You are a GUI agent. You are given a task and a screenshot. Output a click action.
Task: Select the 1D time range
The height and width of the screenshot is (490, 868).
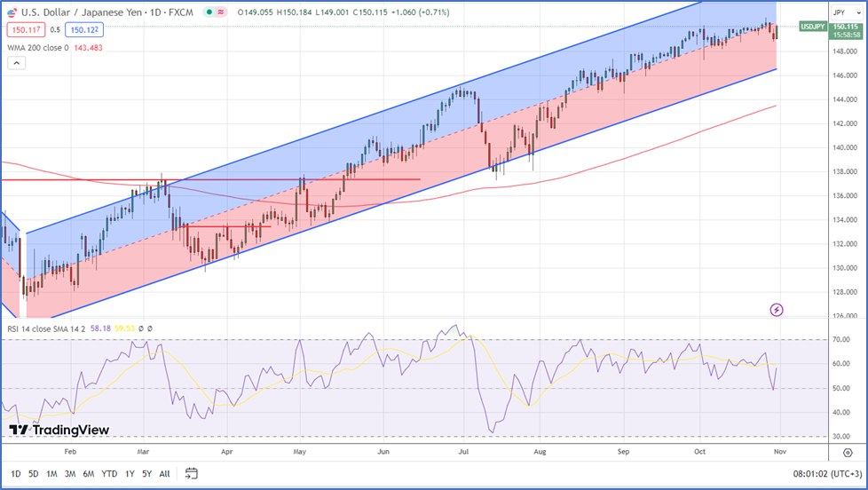pyautogui.click(x=15, y=474)
